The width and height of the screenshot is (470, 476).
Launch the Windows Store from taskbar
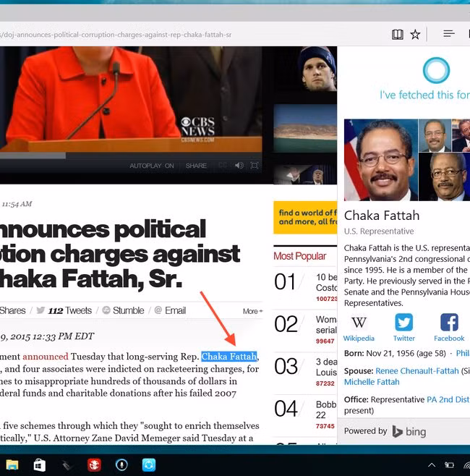tap(40, 464)
